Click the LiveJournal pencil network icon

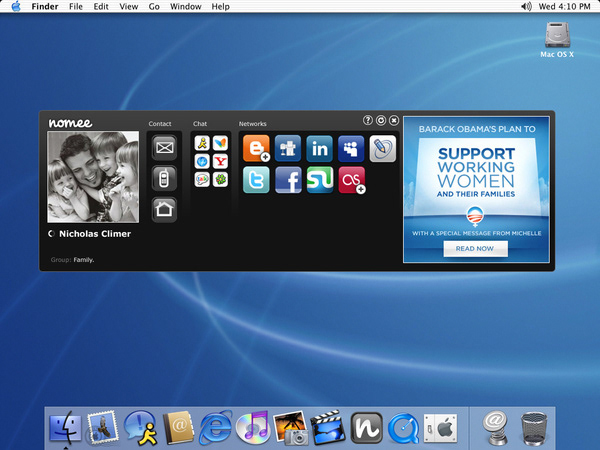[x=383, y=148]
